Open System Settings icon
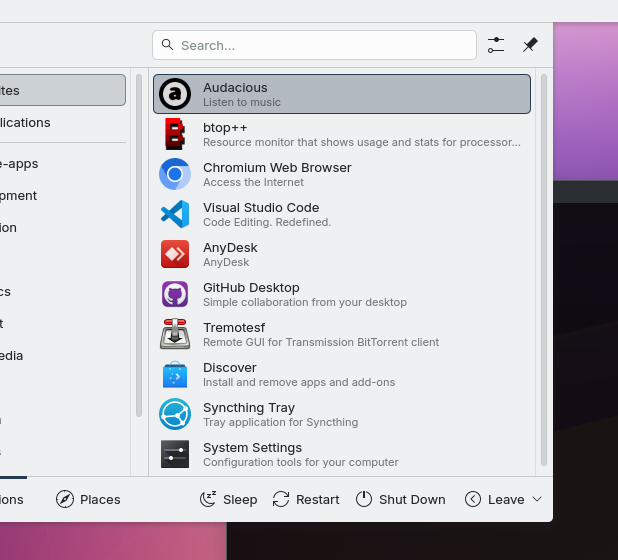This screenshot has height=560, width=618. pos(175,454)
